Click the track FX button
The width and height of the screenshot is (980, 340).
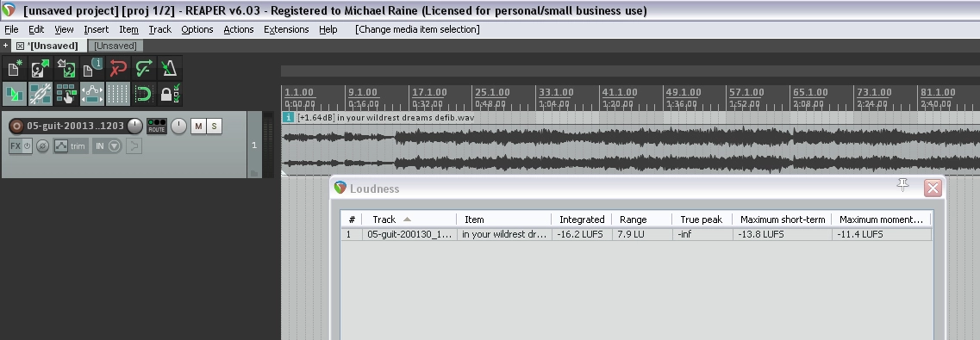16,146
